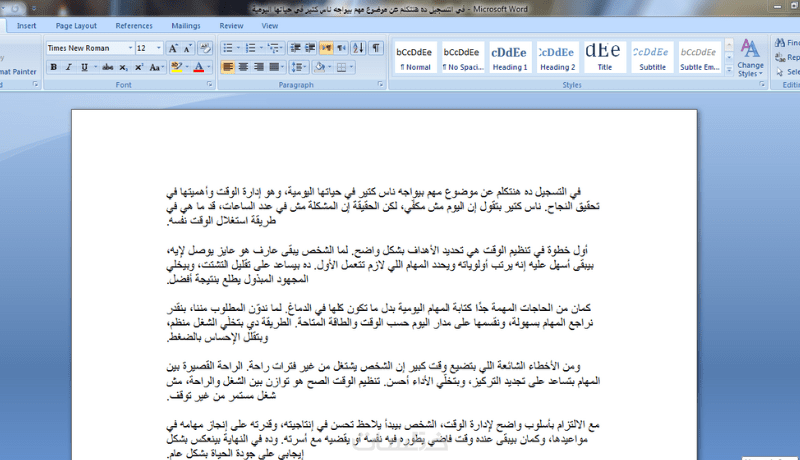800x460 pixels.
Task: Align text to the right
Action: click(259, 67)
